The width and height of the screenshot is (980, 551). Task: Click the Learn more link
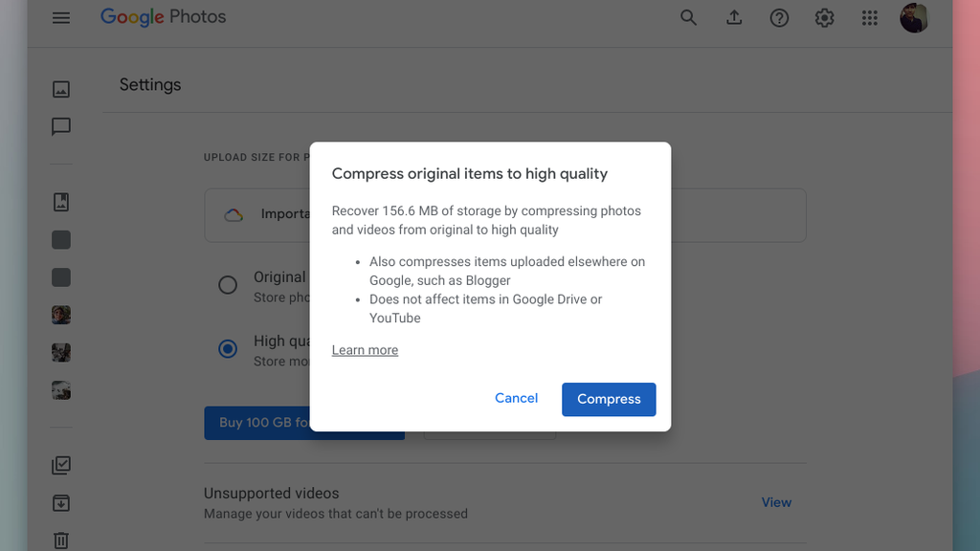click(x=365, y=350)
